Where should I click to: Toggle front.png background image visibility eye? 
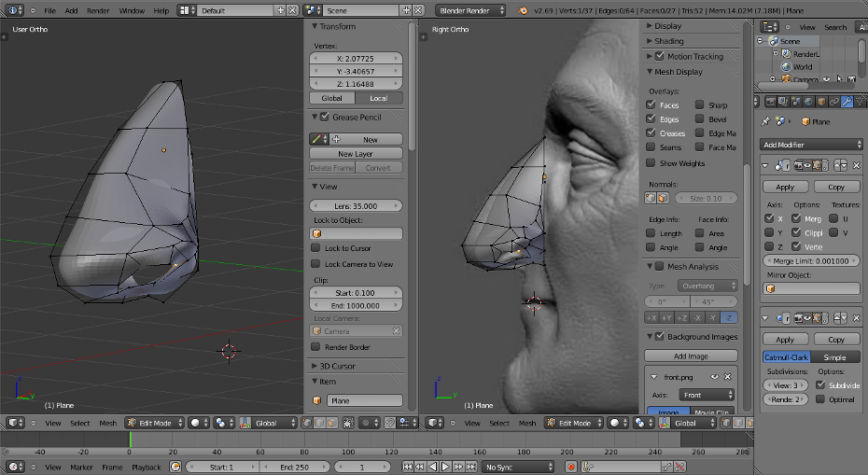point(715,377)
